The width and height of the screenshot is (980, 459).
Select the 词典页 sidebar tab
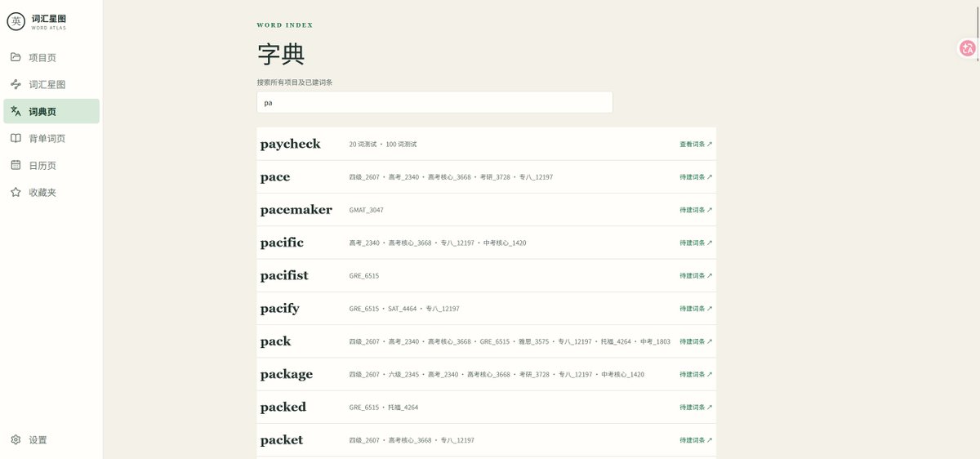point(51,111)
